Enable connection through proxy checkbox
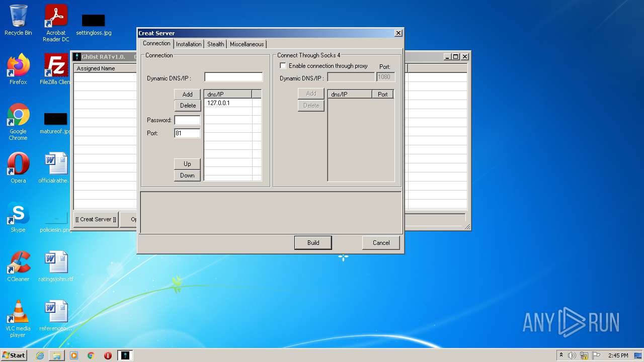Image resolution: width=644 pixels, height=362 pixels. (x=283, y=66)
